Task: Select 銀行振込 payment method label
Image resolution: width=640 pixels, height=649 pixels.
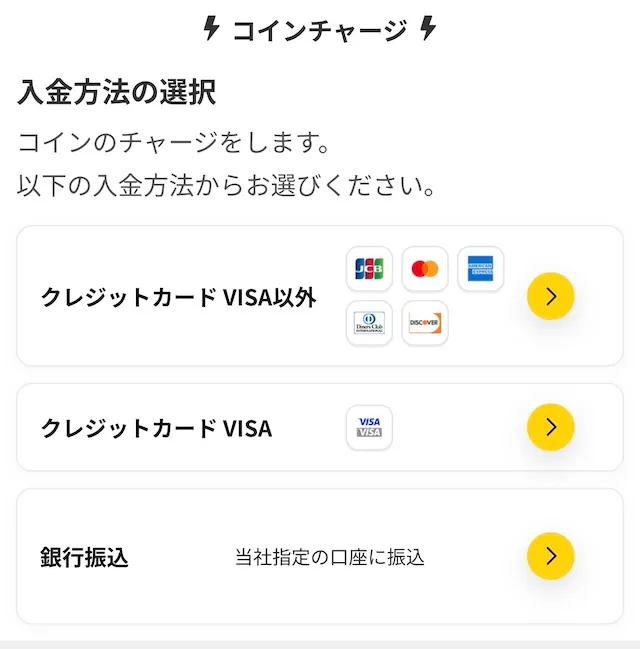Action: [85, 557]
